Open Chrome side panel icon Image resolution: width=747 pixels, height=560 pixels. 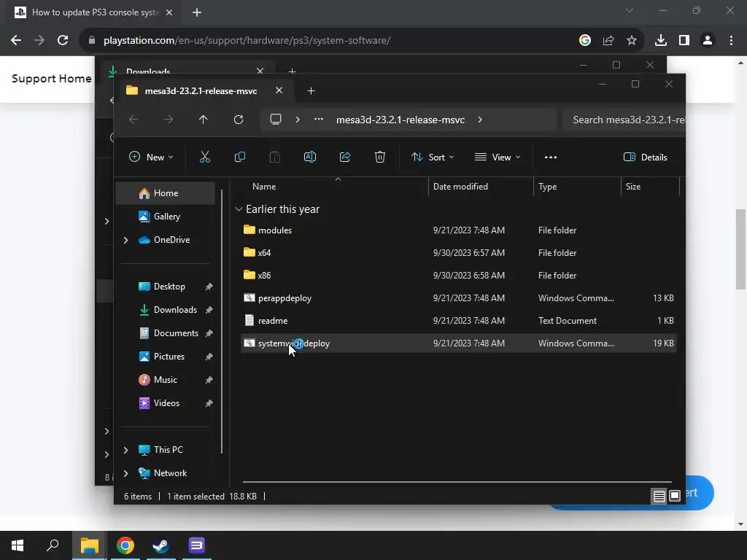point(684,41)
